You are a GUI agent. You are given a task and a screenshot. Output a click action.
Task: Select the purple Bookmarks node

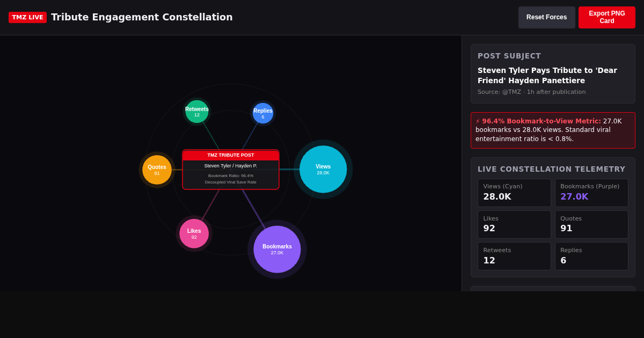[277, 249]
